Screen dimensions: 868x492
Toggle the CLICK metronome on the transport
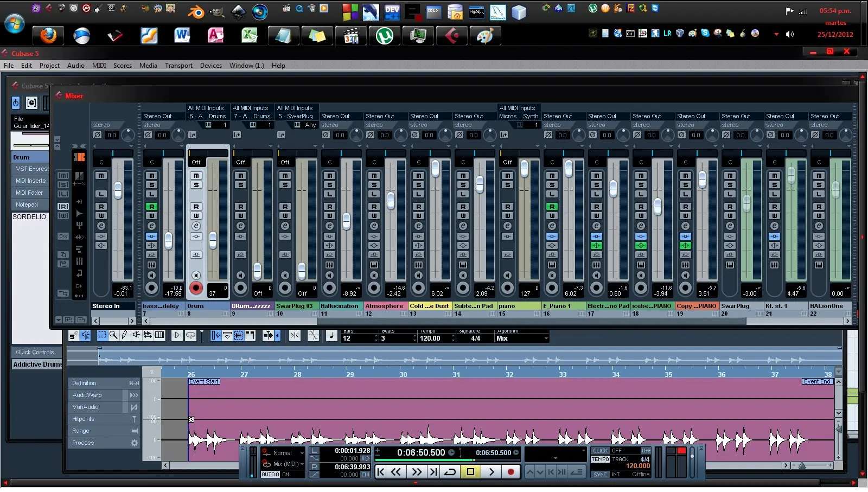tap(601, 451)
